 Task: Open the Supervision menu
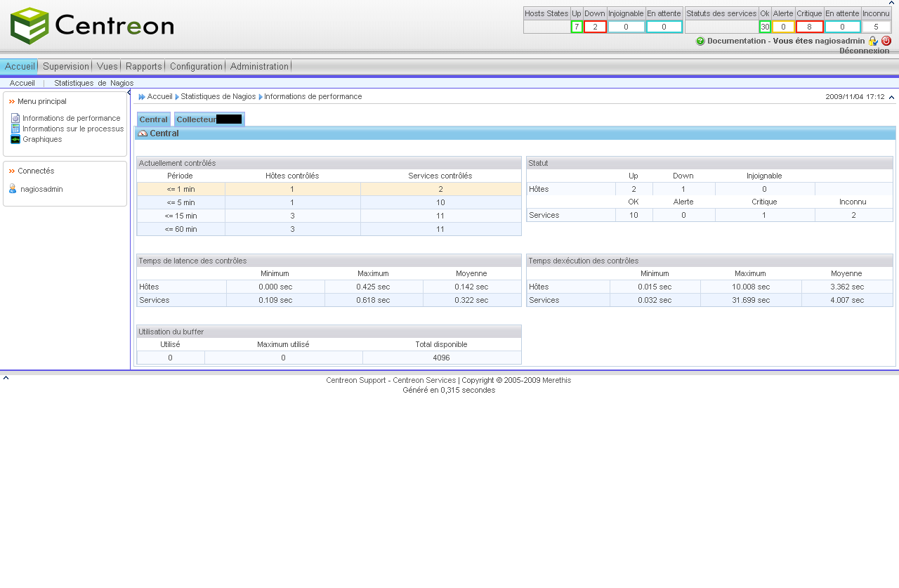[66, 66]
